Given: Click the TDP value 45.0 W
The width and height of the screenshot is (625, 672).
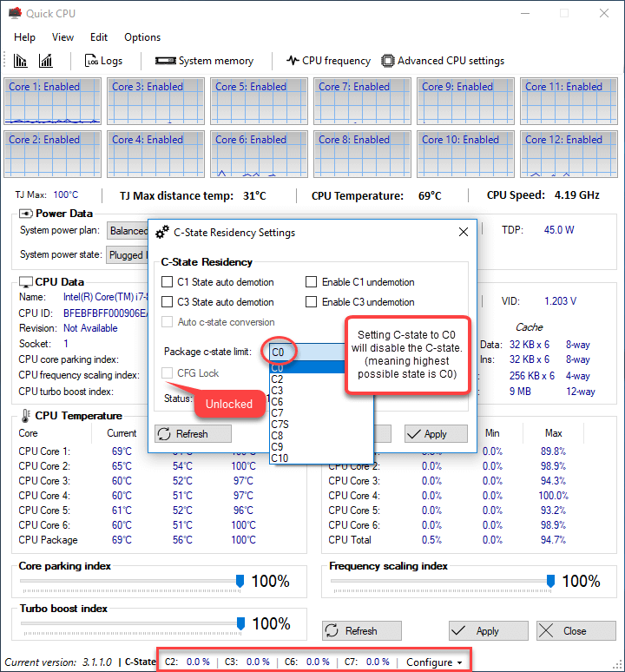Looking at the screenshot, I should [x=559, y=230].
